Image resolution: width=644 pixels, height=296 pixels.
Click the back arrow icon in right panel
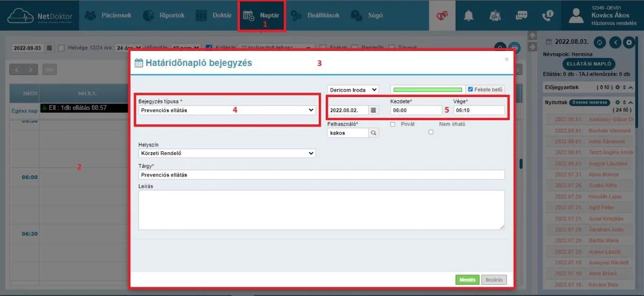tap(616, 42)
